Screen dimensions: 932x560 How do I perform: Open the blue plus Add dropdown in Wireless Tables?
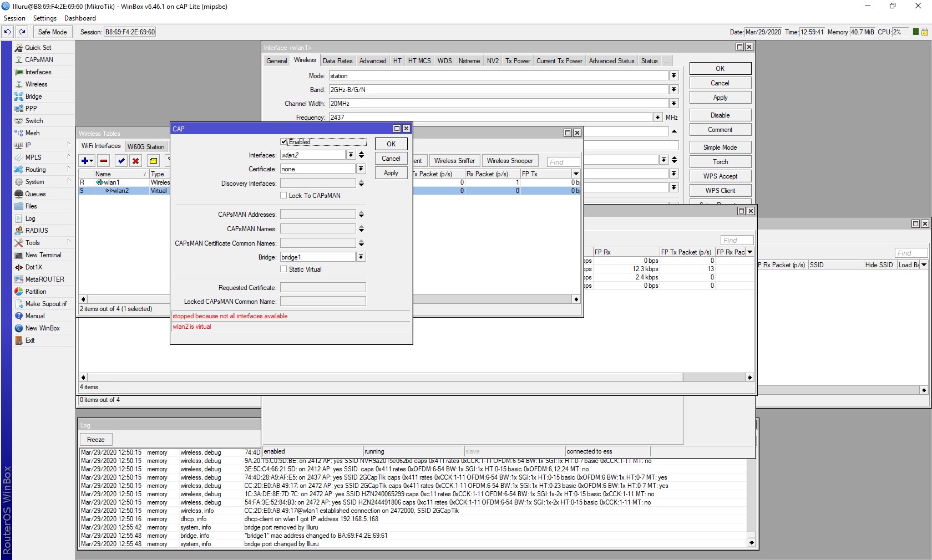87,161
